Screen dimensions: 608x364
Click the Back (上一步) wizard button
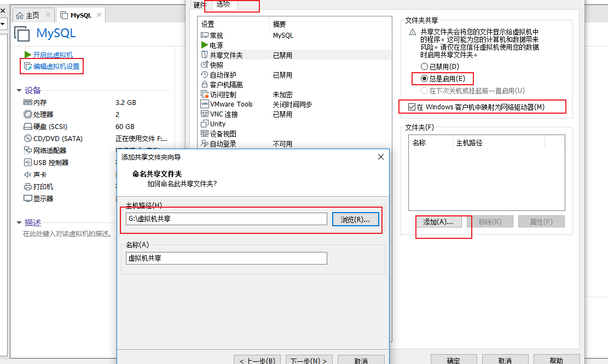[257, 360]
